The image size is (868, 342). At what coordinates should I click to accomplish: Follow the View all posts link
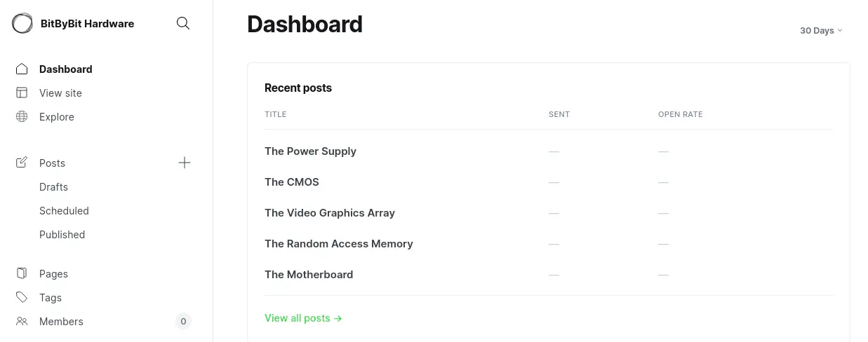(303, 318)
